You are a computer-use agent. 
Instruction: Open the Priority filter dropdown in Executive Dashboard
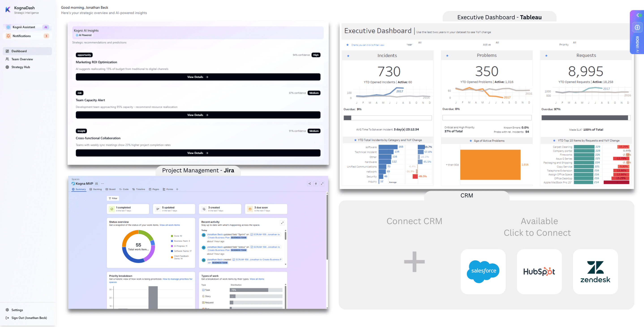574,43
